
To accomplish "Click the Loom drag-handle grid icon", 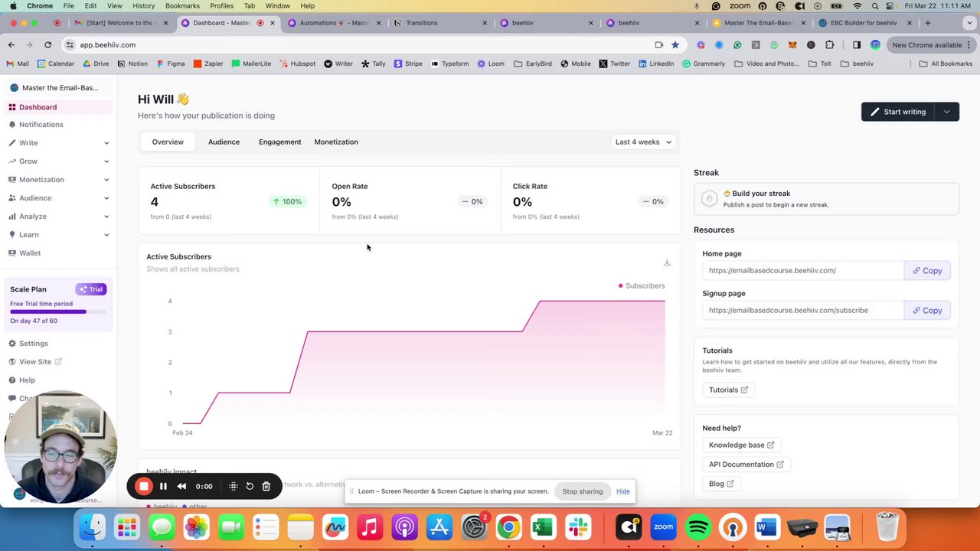I will pyautogui.click(x=234, y=486).
